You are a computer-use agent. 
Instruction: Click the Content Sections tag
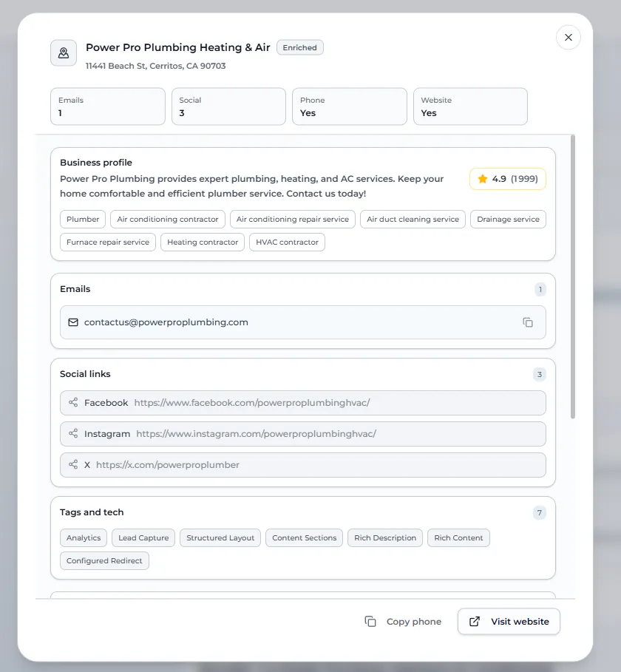pyautogui.click(x=305, y=538)
